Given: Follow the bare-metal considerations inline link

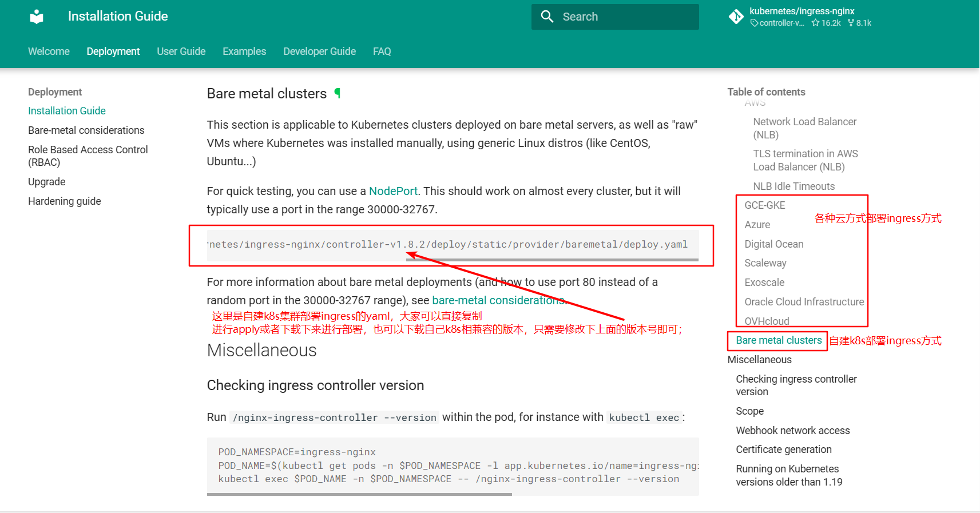Looking at the screenshot, I should (498, 300).
